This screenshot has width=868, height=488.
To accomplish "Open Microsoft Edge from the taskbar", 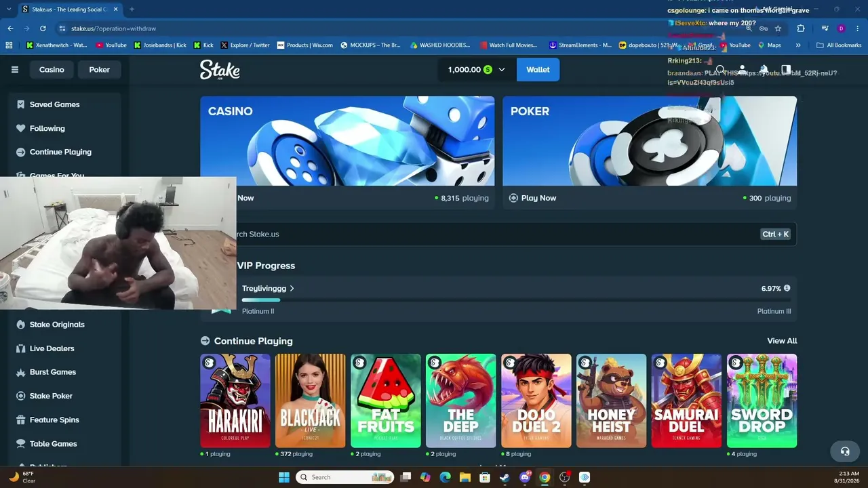I will tap(445, 477).
